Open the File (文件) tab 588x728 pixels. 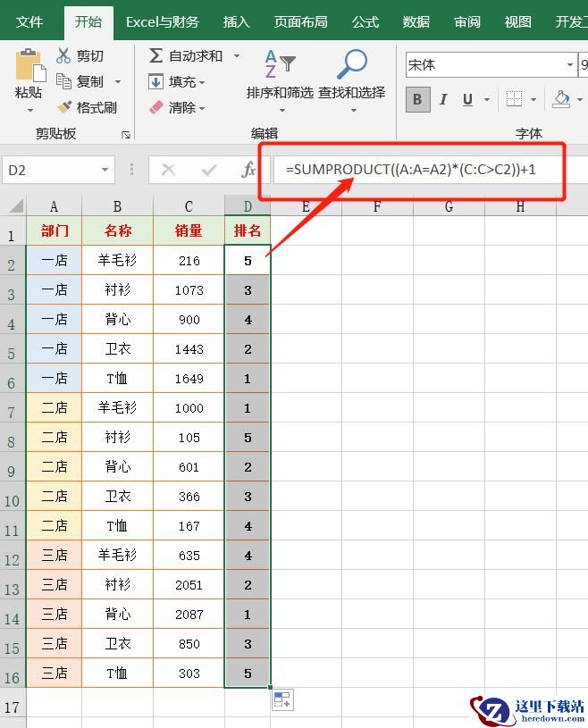pos(29,21)
